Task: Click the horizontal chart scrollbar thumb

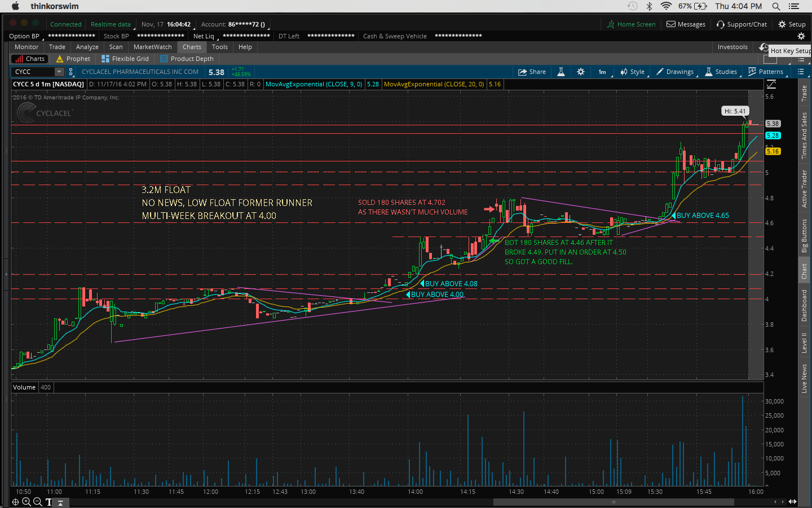Action: pos(613,502)
